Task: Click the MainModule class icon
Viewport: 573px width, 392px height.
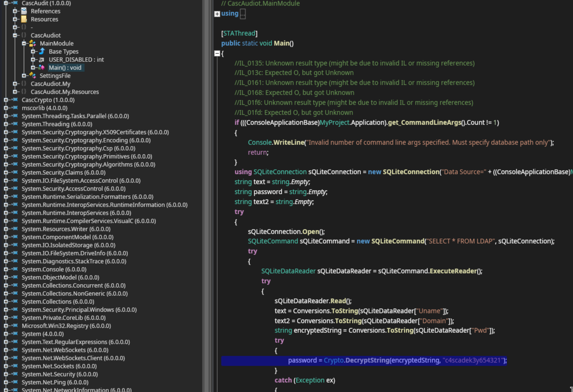Action: pos(33,43)
